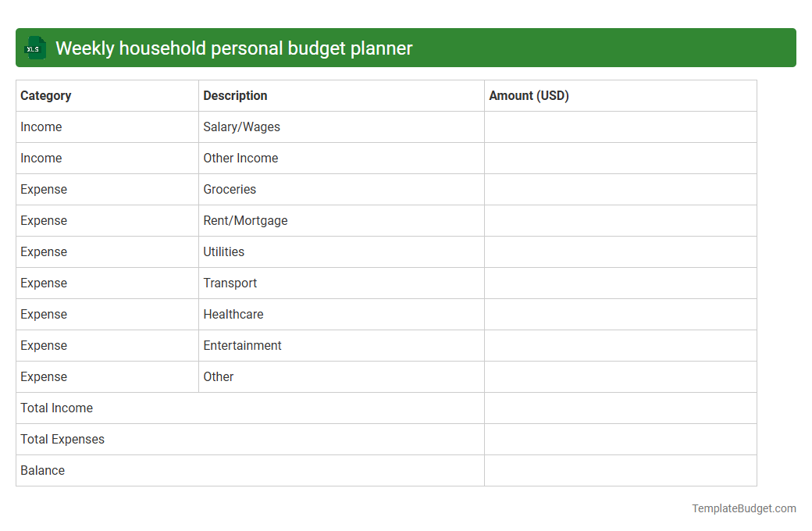This screenshot has height=531, width=812.
Task: Click the XLS file icon
Action: click(x=34, y=48)
